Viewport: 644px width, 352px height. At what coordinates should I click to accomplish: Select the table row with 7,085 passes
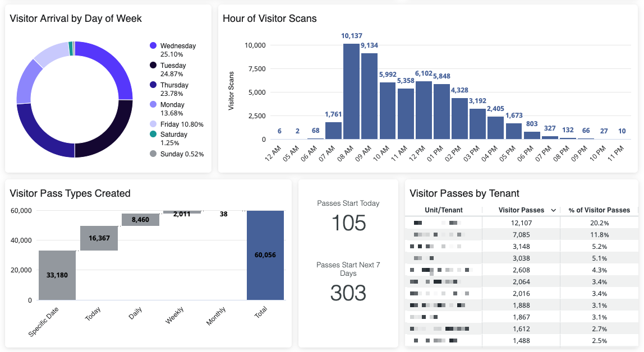(x=521, y=234)
